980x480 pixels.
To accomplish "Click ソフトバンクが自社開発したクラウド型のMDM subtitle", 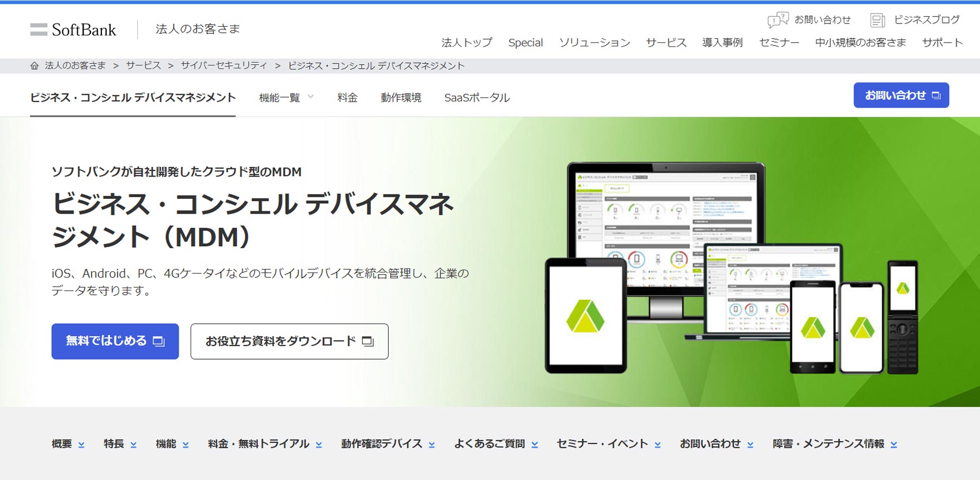I will pos(176,172).
